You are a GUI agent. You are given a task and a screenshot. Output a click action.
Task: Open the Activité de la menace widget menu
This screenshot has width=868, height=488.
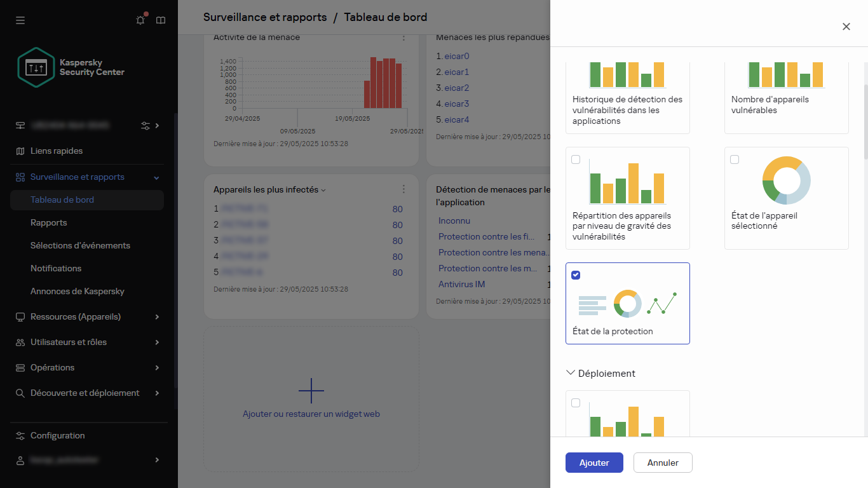403,37
